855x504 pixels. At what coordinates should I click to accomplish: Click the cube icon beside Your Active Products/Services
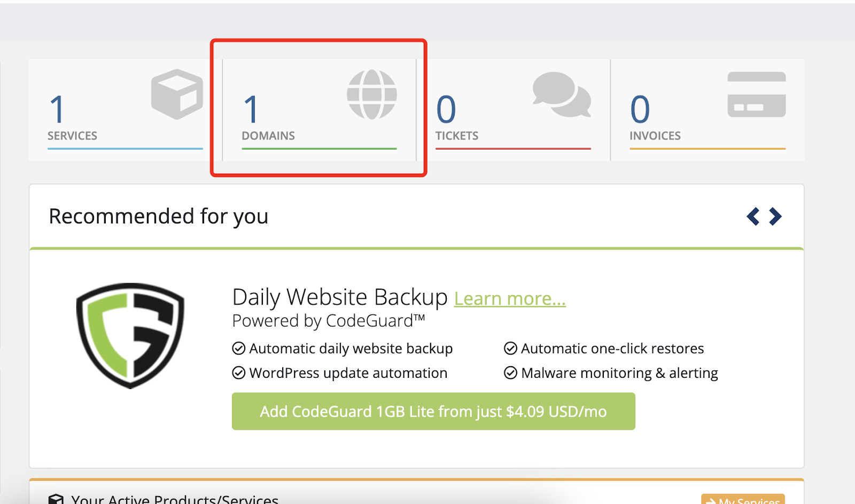coord(56,499)
